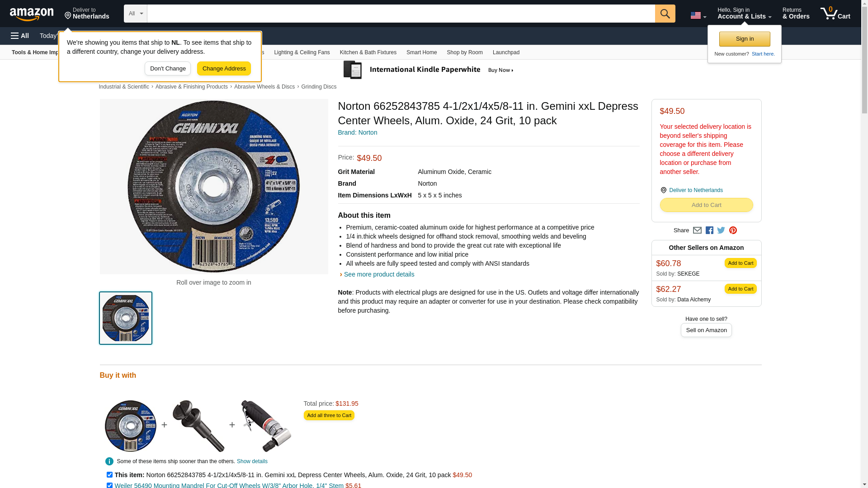The image size is (868, 488).
Task: Click the Change Address button
Action: pos(224,69)
